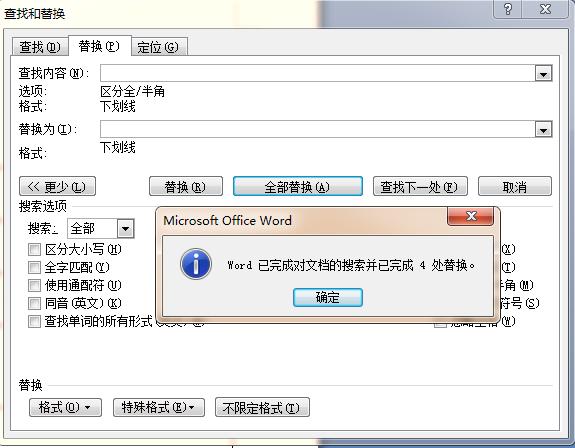Click the 下划线 format text under 查找内容
The image size is (575, 448).
click(x=118, y=106)
